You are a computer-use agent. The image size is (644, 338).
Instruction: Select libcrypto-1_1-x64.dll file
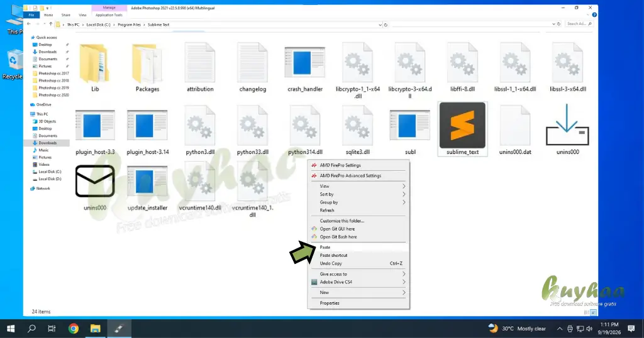(358, 70)
